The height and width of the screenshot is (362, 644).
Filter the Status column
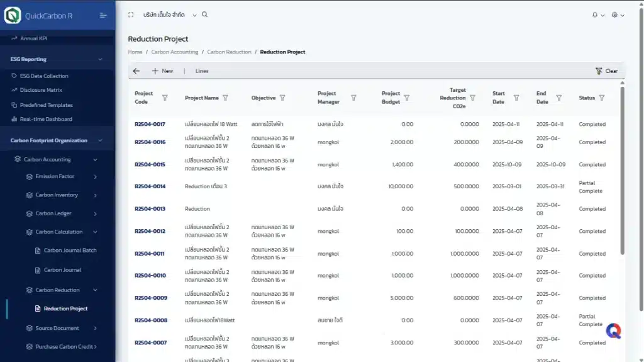[x=602, y=98]
